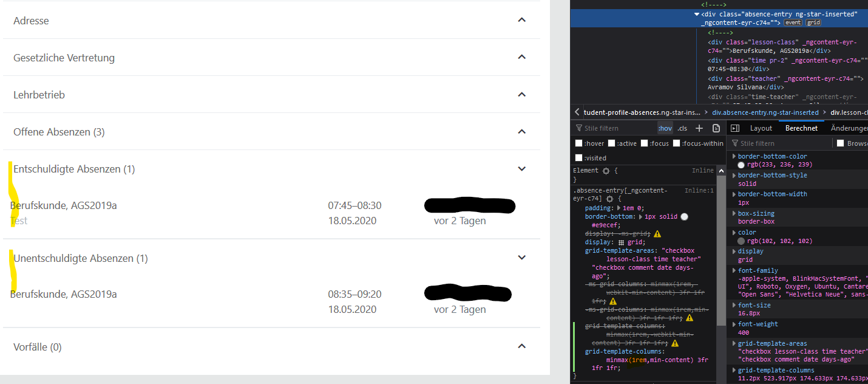Image resolution: width=868 pixels, height=384 pixels.
Task: Enable the :hover pseudo-class checkbox
Action: [578, 143]
